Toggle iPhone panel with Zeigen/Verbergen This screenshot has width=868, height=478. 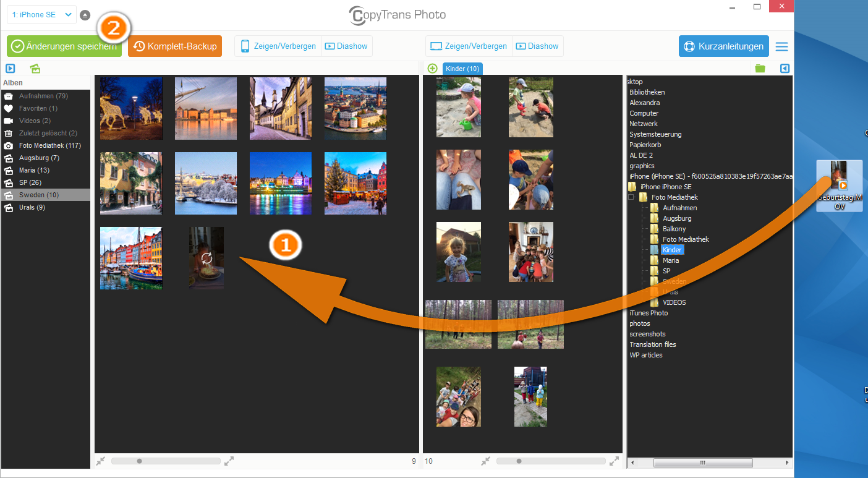click(x=278, y=46)
